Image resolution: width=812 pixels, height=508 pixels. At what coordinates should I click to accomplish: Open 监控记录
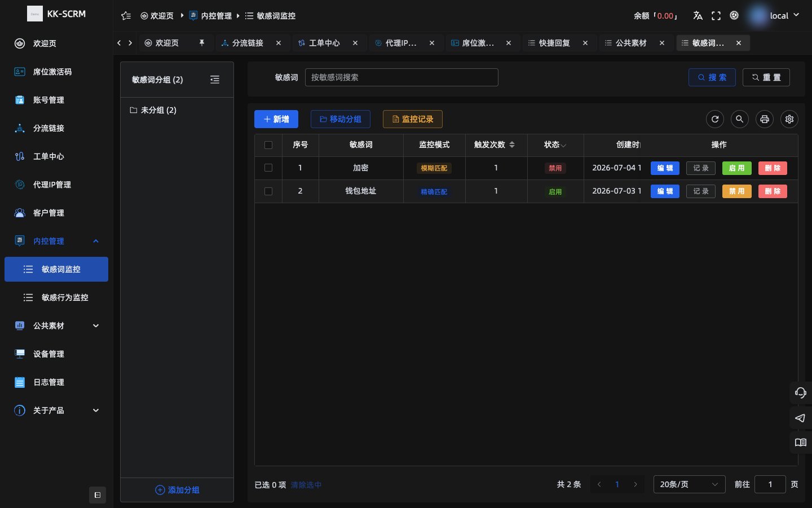[x=413, y=119]
